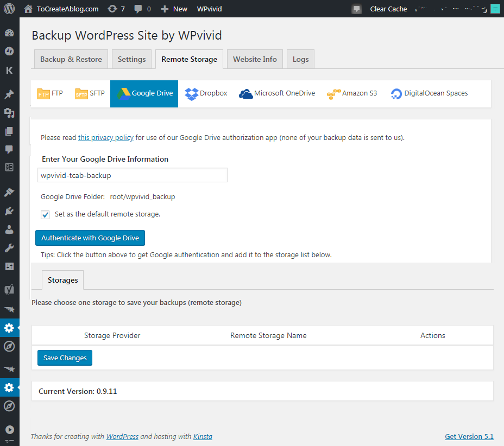The width and height of the screenshot is (504, 446).
Task: Click the Remote Storage Name column header
Action: coord(268,335)
